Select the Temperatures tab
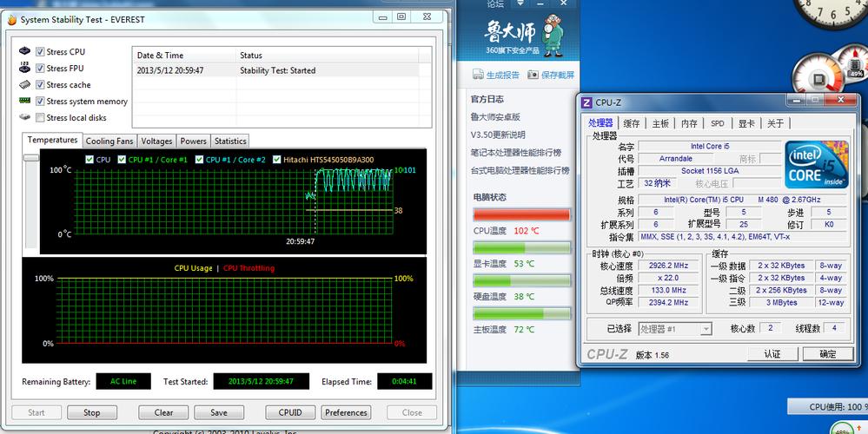This screenshot has width=868, height=434. [x=53, y=140]
